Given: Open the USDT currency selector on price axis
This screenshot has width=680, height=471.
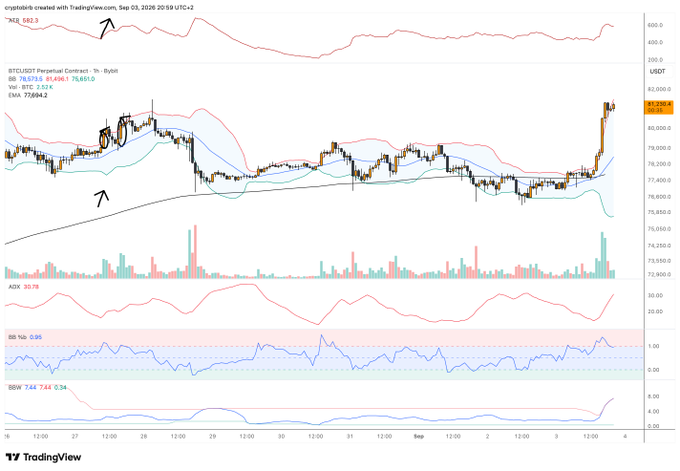Looking at the screenshot, I should pyautogui.click(x=657, y=71).
